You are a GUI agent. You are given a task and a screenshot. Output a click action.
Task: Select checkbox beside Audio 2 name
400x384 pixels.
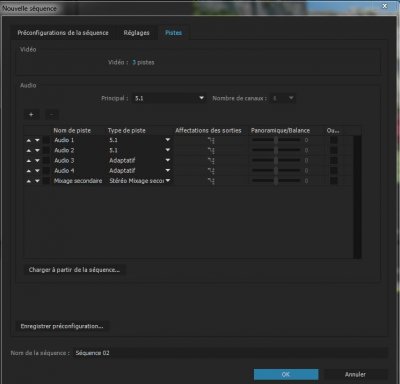46,151
